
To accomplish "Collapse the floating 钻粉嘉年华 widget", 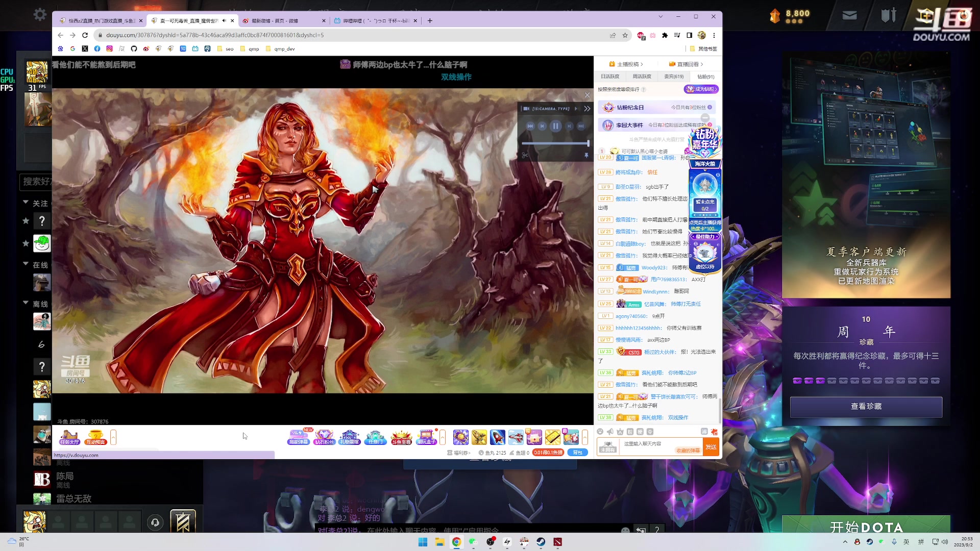I will pyautogui.click(x=705, y=118).
